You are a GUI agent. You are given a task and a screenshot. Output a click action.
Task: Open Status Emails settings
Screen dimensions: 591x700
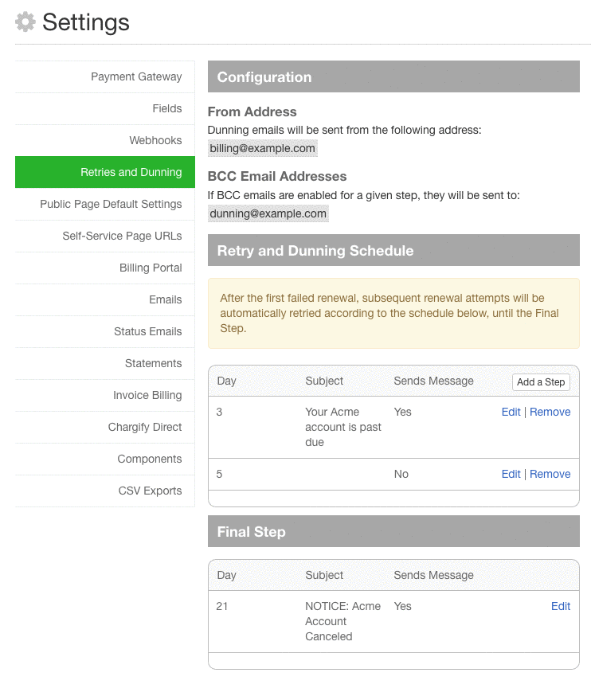point(147,332)
